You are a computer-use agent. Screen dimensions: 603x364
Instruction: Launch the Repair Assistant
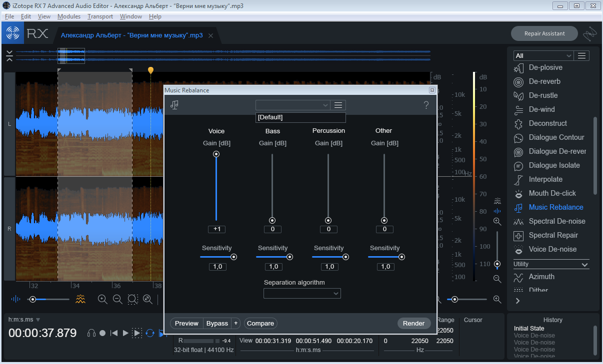click(x=544, y=33)
